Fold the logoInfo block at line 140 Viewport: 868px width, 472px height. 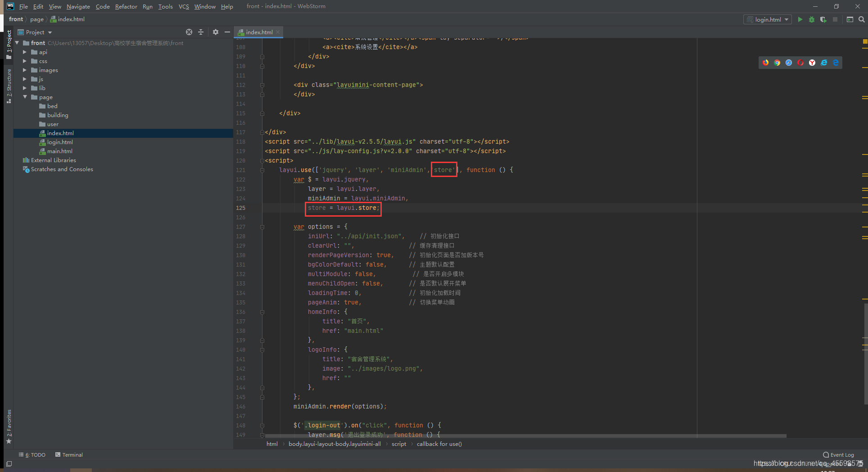pos(262,350)
